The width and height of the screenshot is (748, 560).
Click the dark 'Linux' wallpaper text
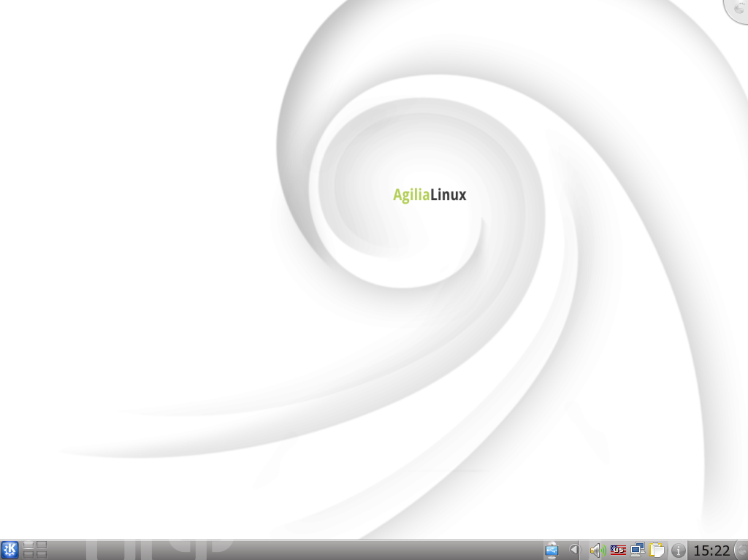click(448, 195)
